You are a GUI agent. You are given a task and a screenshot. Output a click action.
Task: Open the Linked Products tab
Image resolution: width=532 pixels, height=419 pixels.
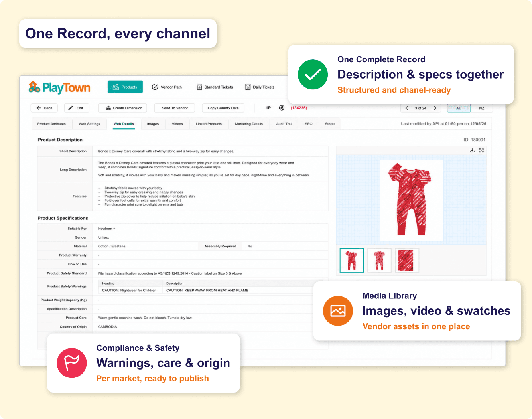(209, 124)
